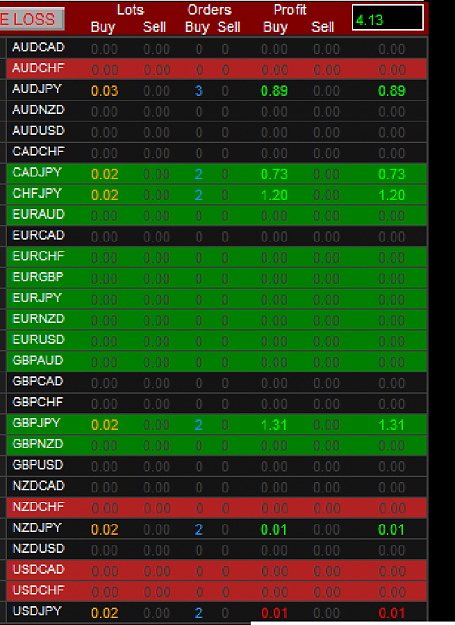Screen dimensions: 455x625
Task: Click the Buy subheader under Lots
Action: [103, 27]
